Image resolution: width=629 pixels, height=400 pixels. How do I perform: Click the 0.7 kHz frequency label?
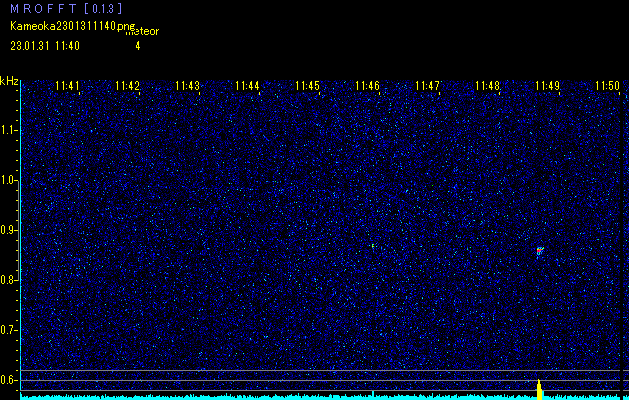click(9, 330)
